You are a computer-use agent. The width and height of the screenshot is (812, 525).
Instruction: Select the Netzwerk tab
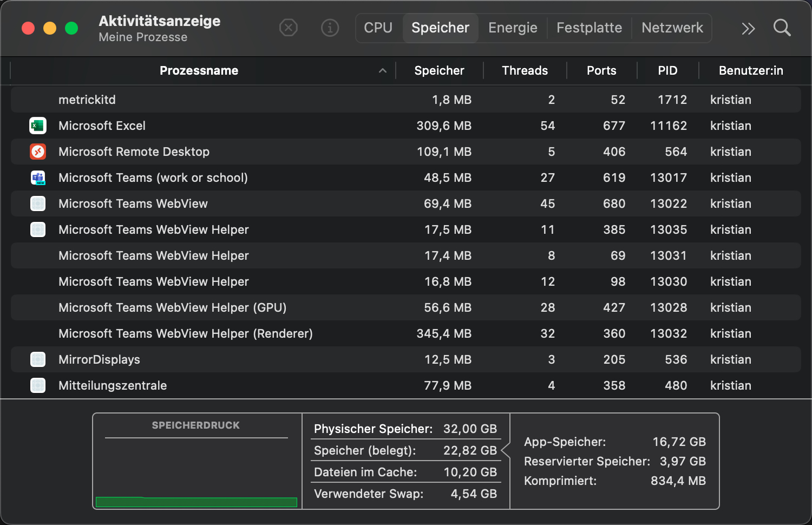click(672, 28)
